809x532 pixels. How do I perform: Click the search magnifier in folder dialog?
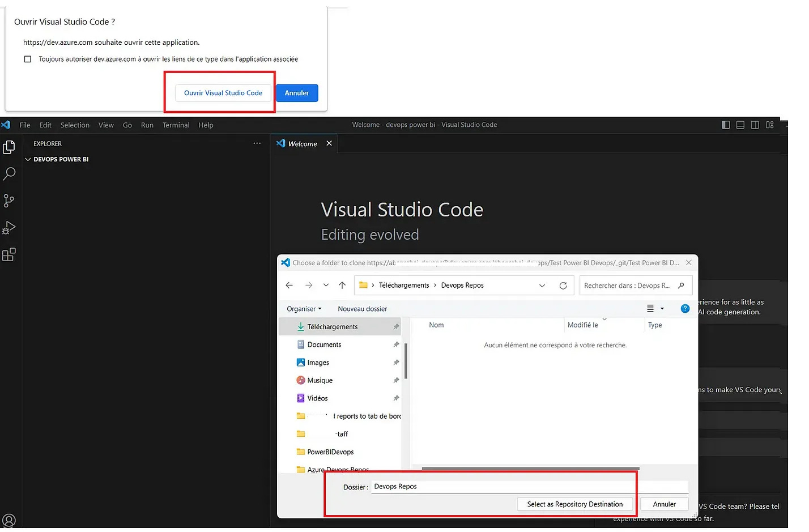[681, 286]
